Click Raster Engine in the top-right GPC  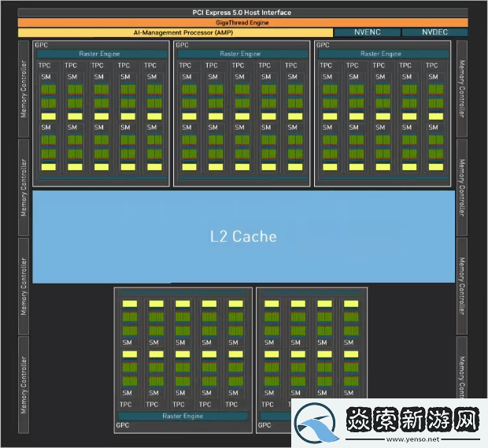[382, 54]
